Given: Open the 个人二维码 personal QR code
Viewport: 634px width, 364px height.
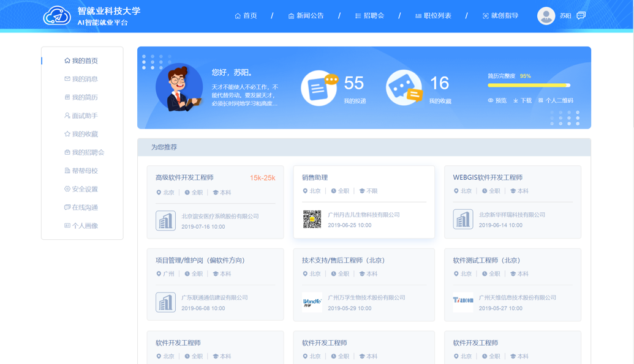Looking at the screenshot, I should click(x=556, y=100).
